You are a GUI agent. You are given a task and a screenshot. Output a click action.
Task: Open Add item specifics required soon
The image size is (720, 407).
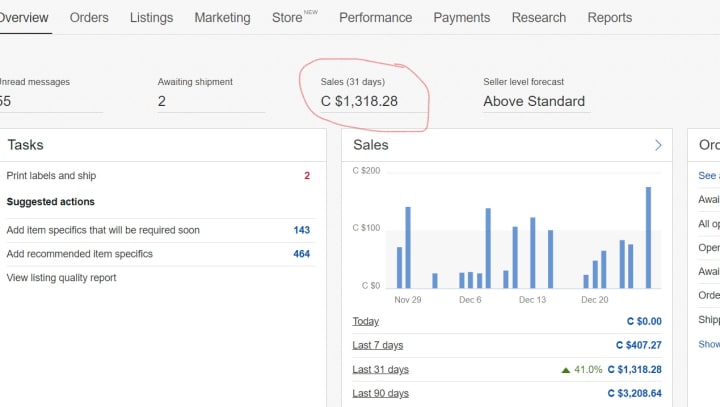point(103,230)
